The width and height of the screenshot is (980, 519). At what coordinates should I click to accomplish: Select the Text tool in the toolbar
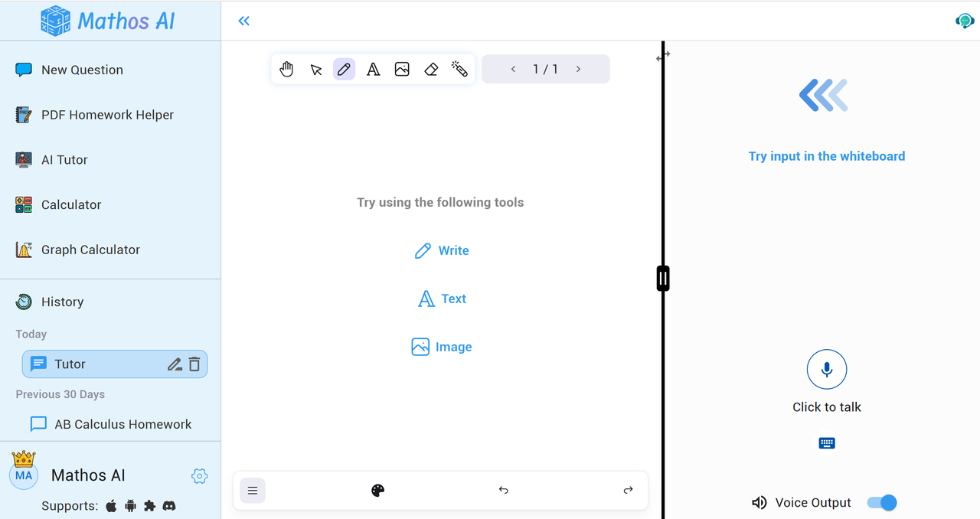[x=373, y=69]
